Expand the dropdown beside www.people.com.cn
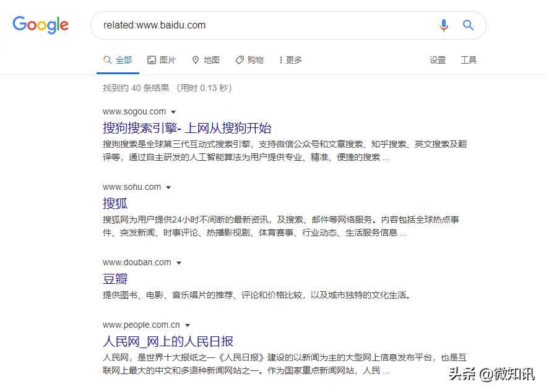The height and width of the screenshot is (392, 546). (188, 325)
